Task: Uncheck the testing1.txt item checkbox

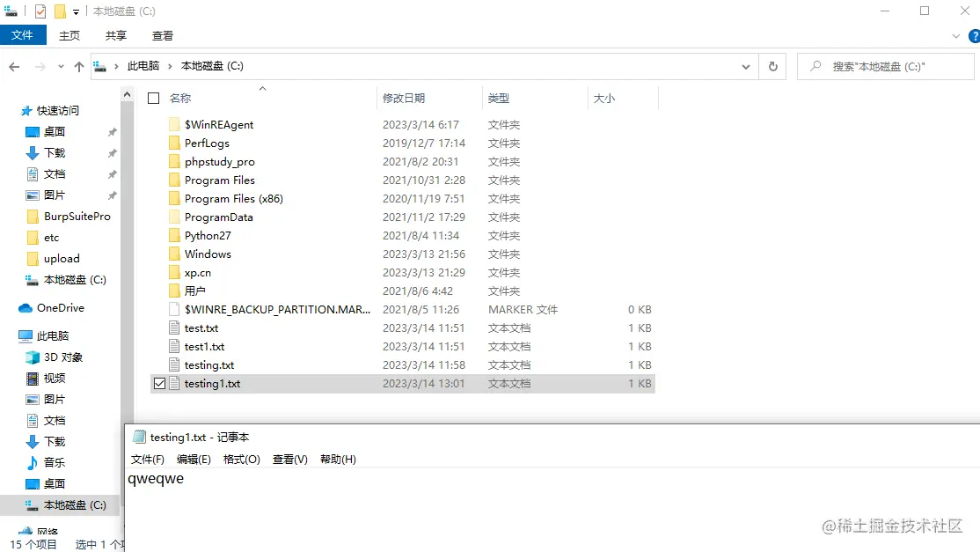Action: (159, 383)
